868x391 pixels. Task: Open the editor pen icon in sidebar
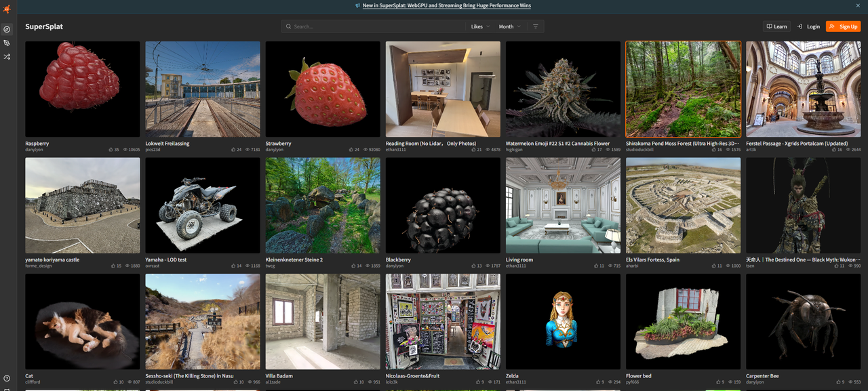click(x=7, y=43)
